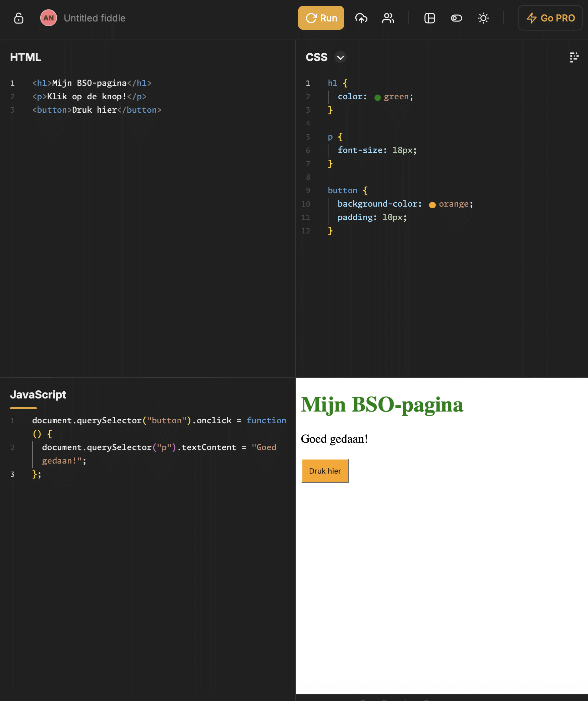Click the Go PRO button
588x701 pixels.
550,18
